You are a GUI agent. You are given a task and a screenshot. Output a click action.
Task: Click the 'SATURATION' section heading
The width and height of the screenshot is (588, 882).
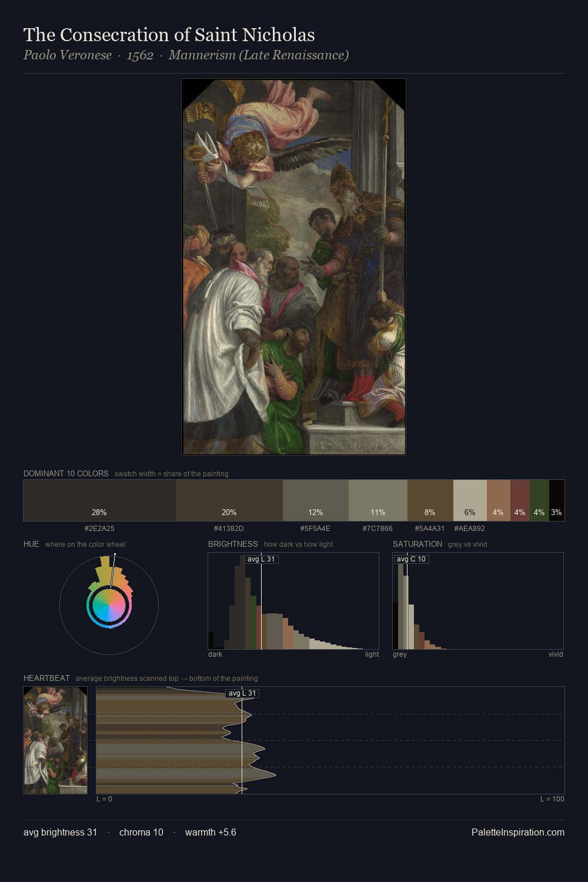(417, 544)
